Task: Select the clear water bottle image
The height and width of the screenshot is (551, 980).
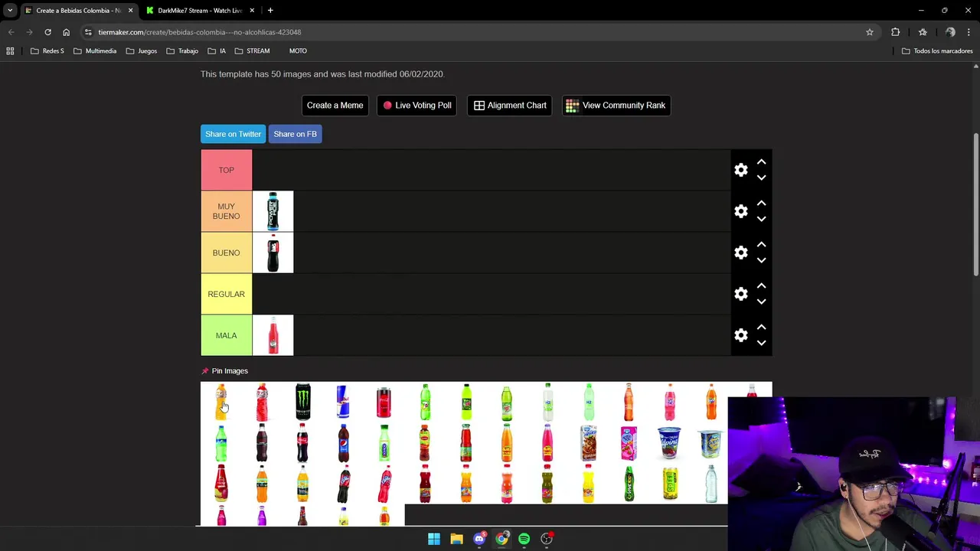Action: tap(711, 484)
